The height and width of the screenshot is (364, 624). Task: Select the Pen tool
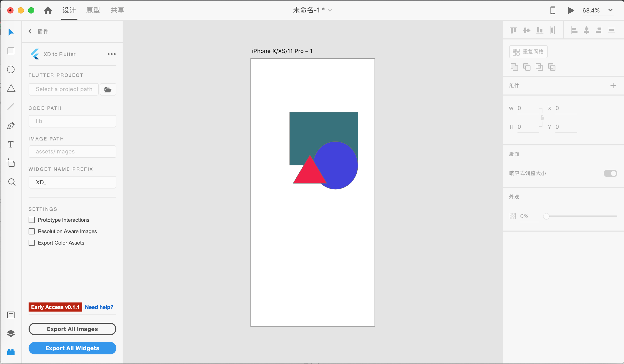click(11, 126)
